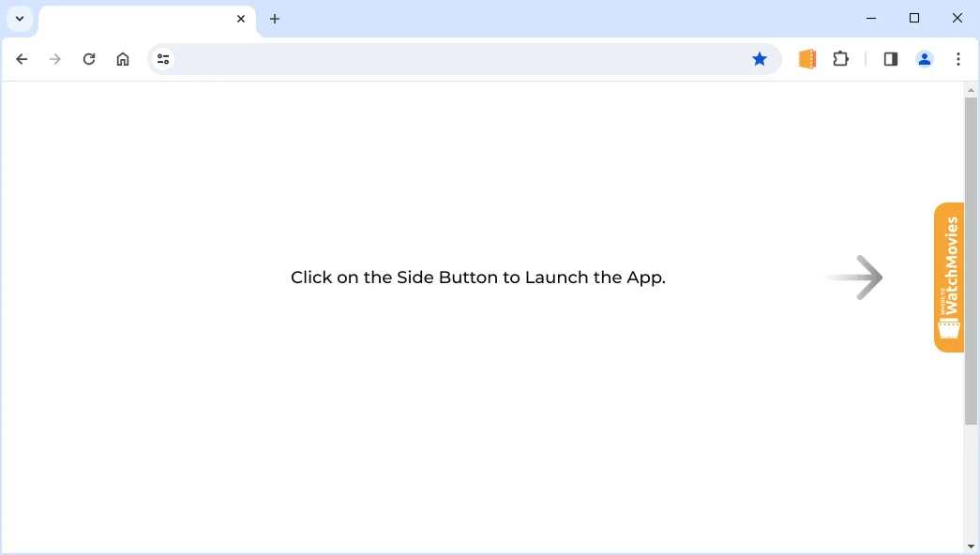The width and height of the screenshot is (980, 555).
Task: Select the current blank browser tab
Action: pyautogui.click(x=136, y=19)
